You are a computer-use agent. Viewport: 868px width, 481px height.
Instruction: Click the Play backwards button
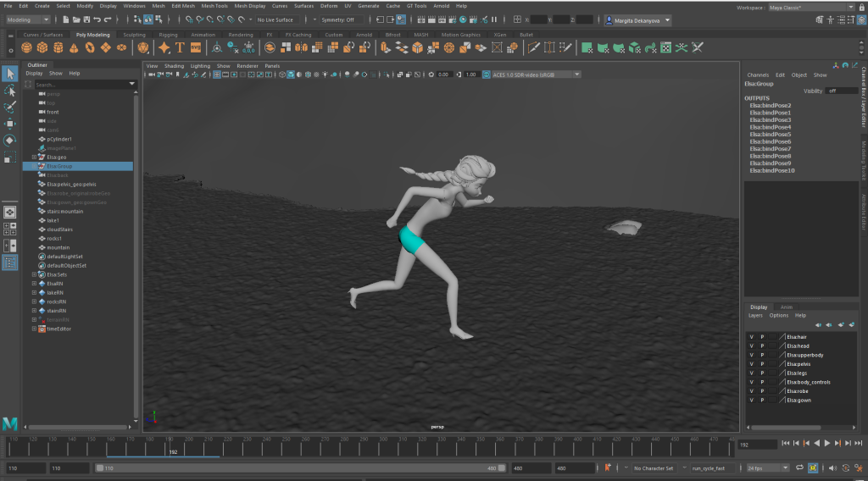(816, 444)
